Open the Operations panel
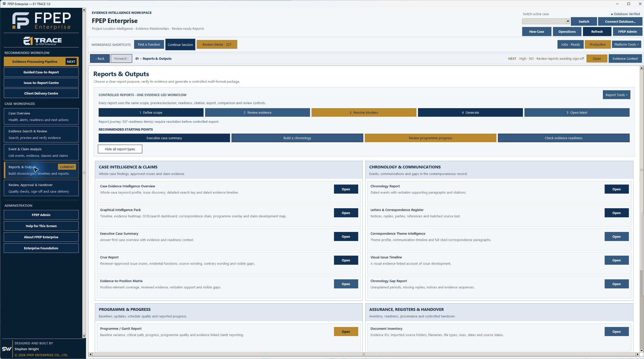The image size is (644, 359). pos(567,32)
